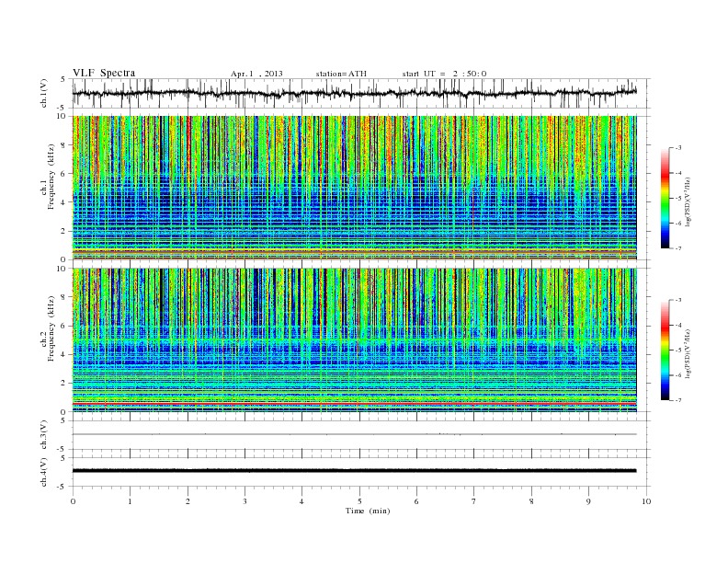
Task: Click the ch.1 voltage waveform trace
Action: (x=354, y=93)
